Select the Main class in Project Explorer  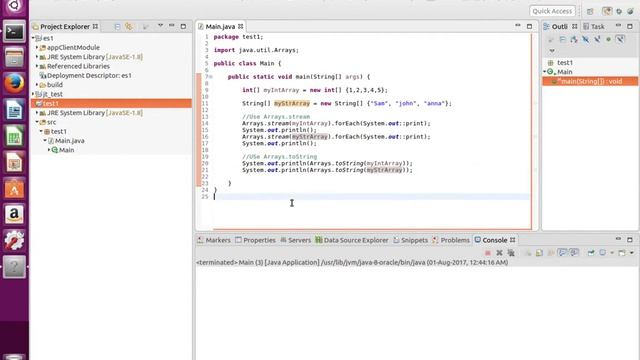point(63,150)
